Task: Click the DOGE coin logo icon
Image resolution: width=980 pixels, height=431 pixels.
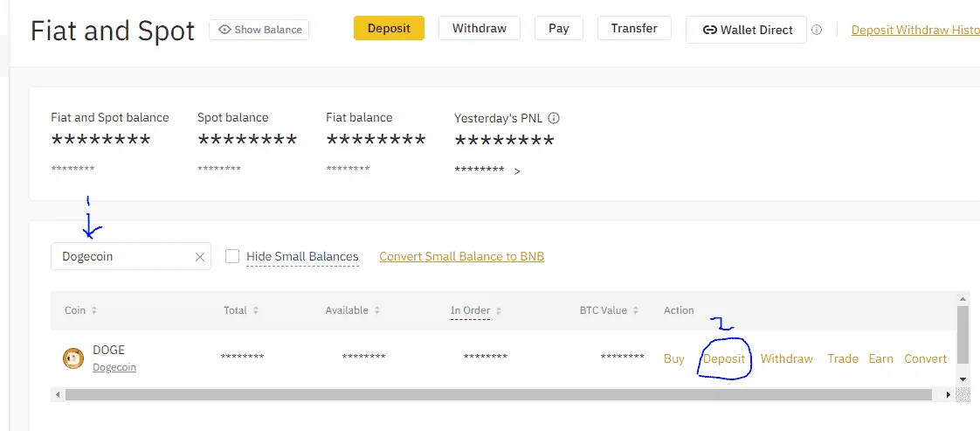Action: pos(73,358)
